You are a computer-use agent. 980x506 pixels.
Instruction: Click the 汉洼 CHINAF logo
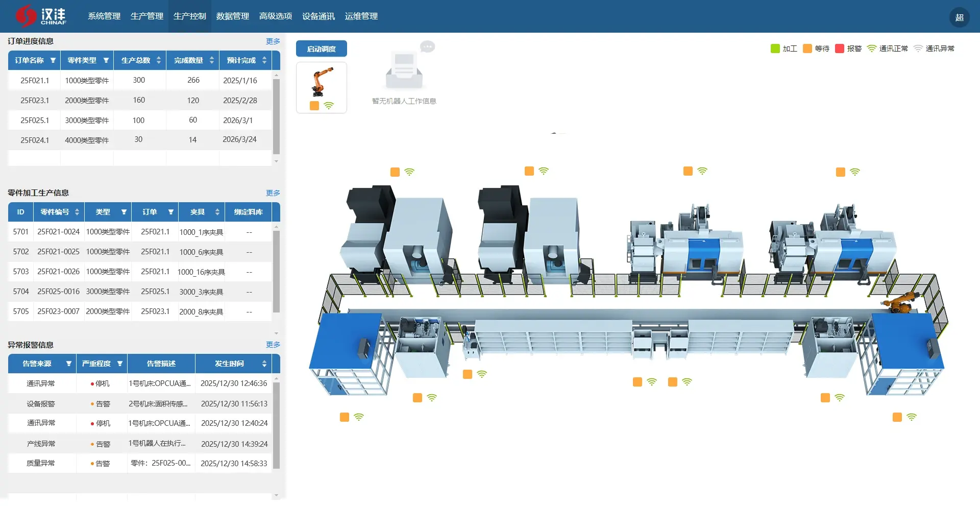pos(41,16)
